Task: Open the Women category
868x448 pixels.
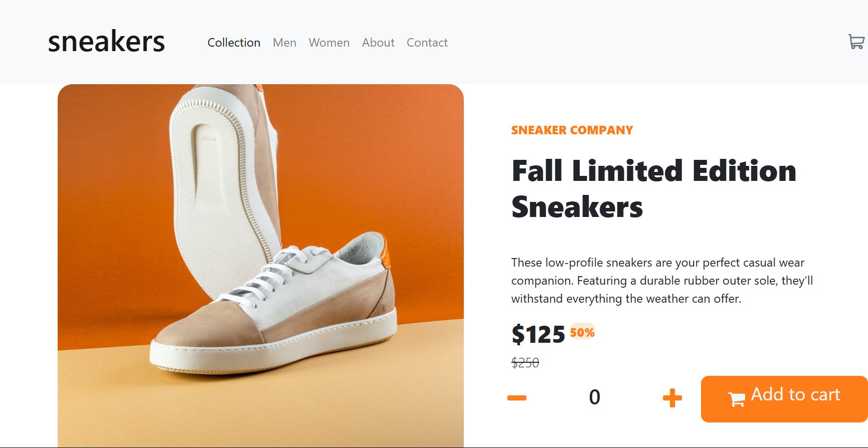Action: click(328, 43)
